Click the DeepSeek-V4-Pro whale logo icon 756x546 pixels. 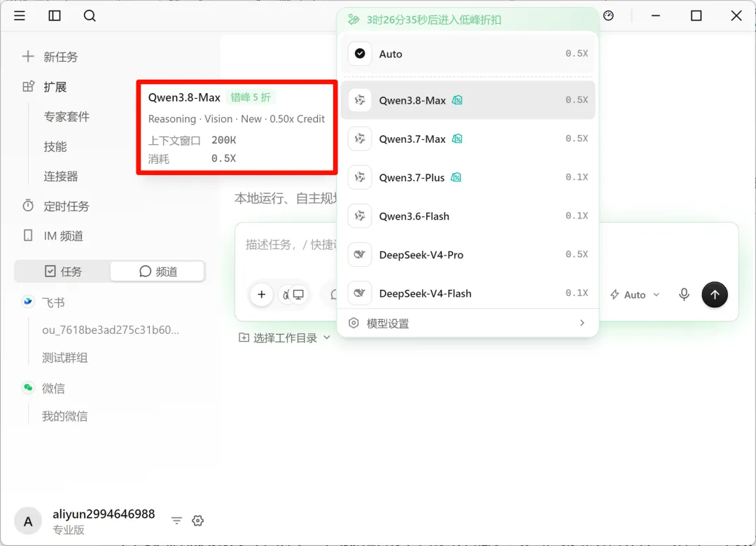coord(360,255)
